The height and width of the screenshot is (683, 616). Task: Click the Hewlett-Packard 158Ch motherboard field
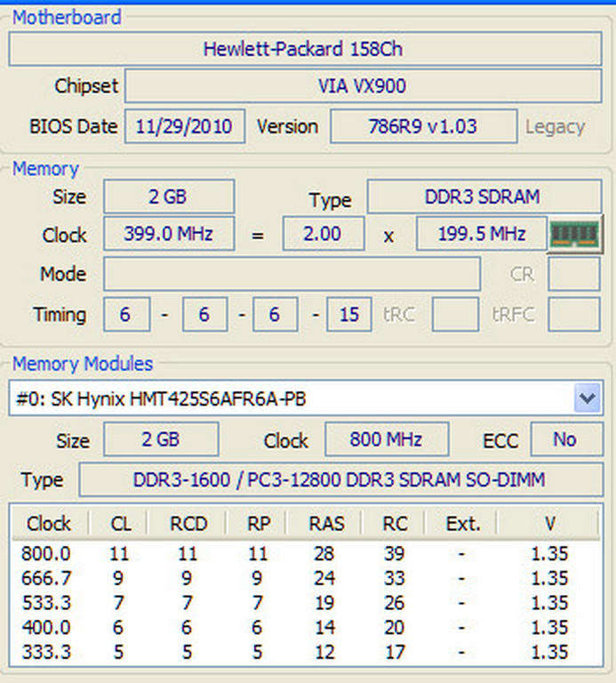[305, 49]
